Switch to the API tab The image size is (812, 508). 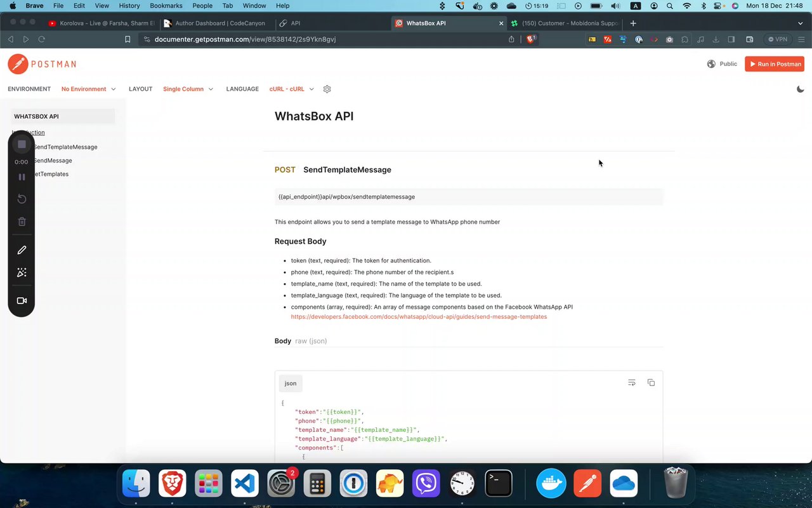tap(332, 23)
